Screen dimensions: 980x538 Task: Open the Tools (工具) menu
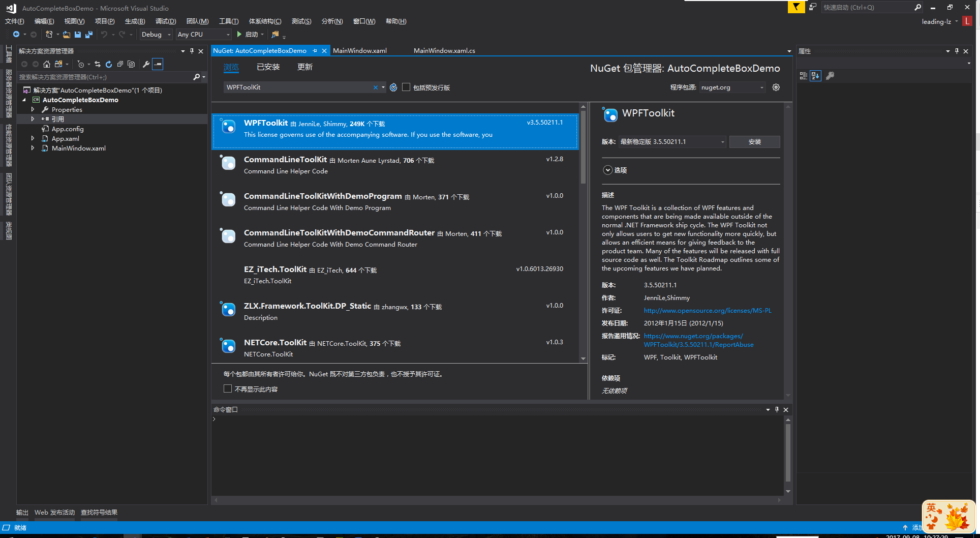(x=229, y=21)
